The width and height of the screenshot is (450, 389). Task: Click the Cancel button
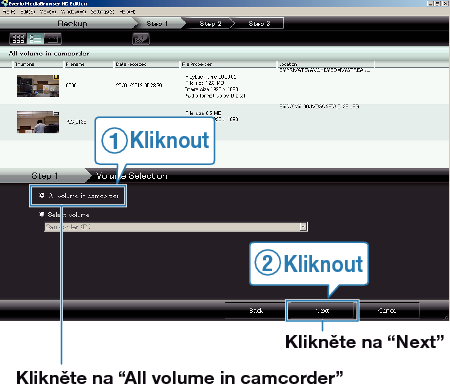click(387, 311)
